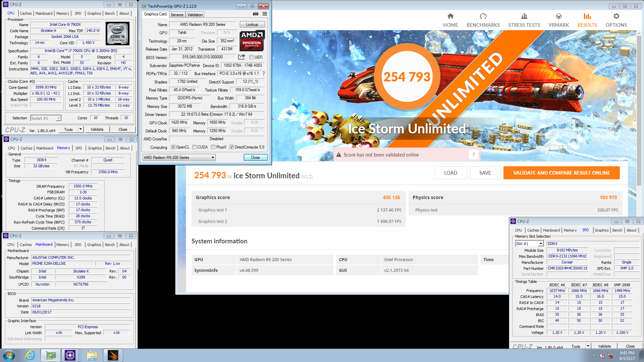Switch to CPU-Z via its taskbar icon
The width and height of the screenshot is (644, 362).
coord(70,355)
